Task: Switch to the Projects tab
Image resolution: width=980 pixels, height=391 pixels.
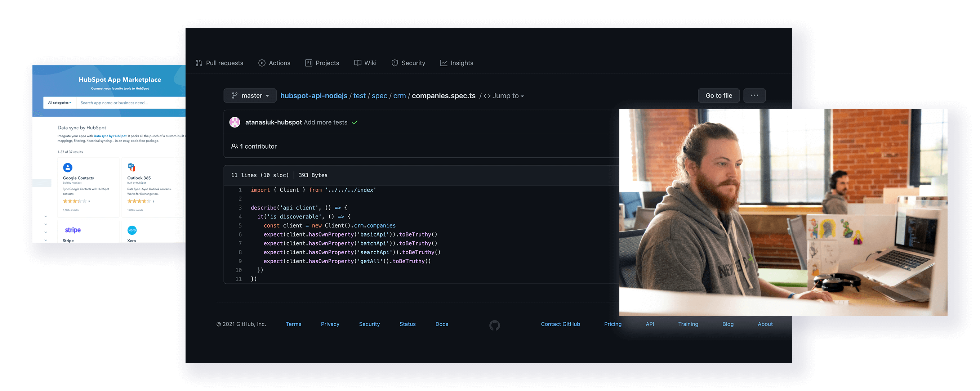Action: (322, 63)
